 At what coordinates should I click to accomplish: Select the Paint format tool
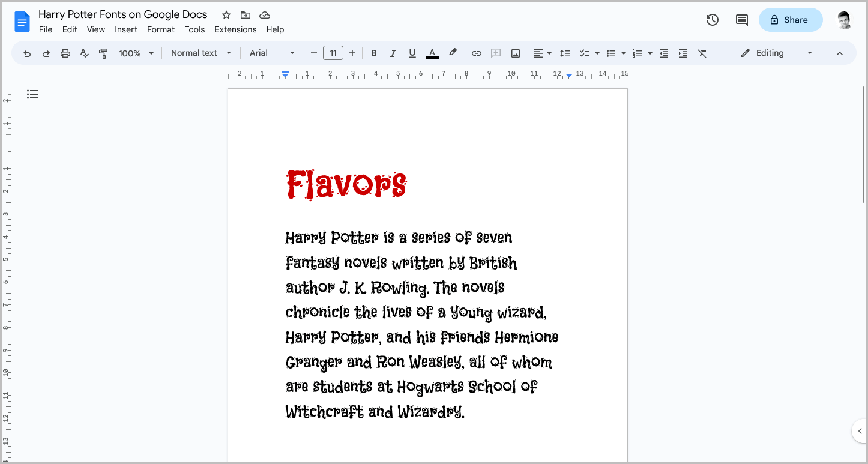click(x=103, y=53)
